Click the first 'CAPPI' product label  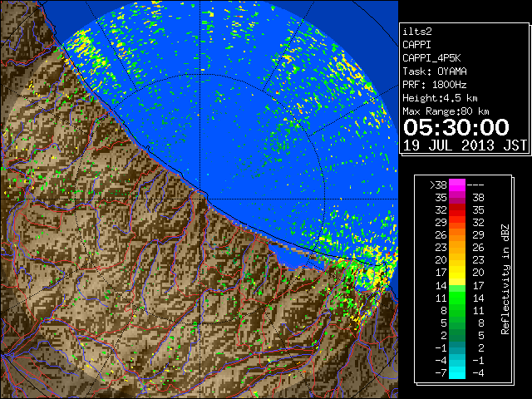click(416, 45)
